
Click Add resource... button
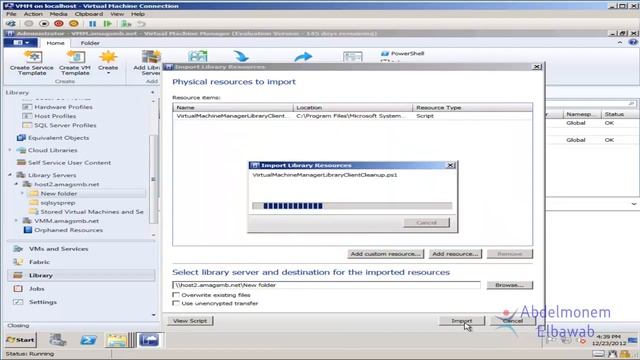455,254
